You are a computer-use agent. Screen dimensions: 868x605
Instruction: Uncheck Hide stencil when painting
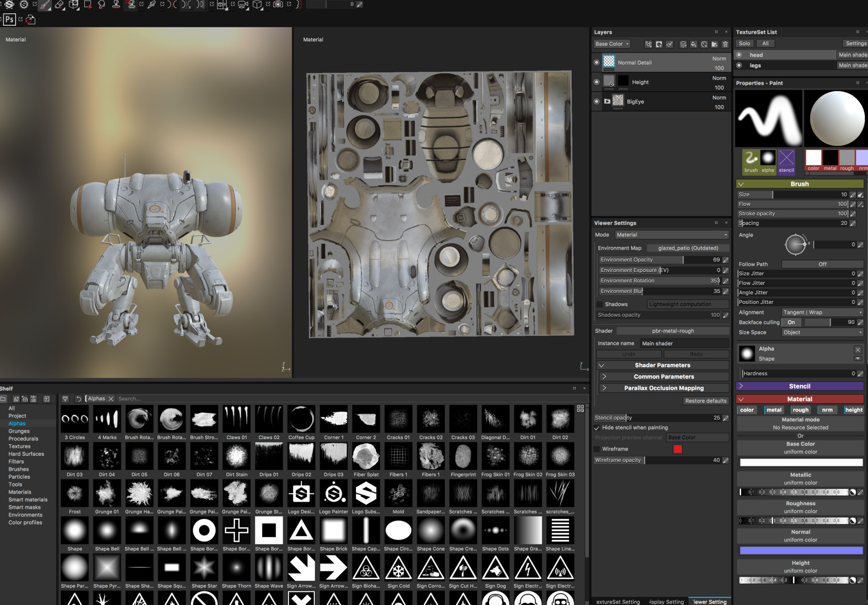(x=597, y=427)
